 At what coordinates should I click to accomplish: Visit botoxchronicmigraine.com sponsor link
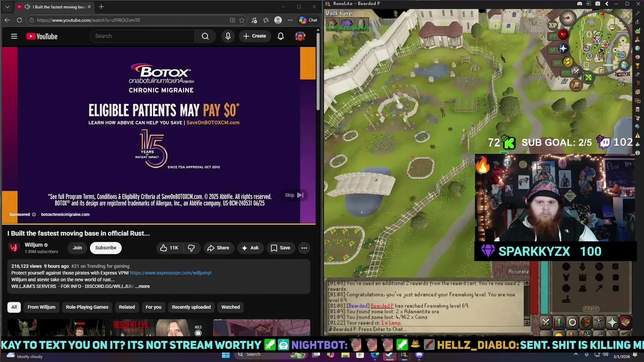(x=65, y=214)
